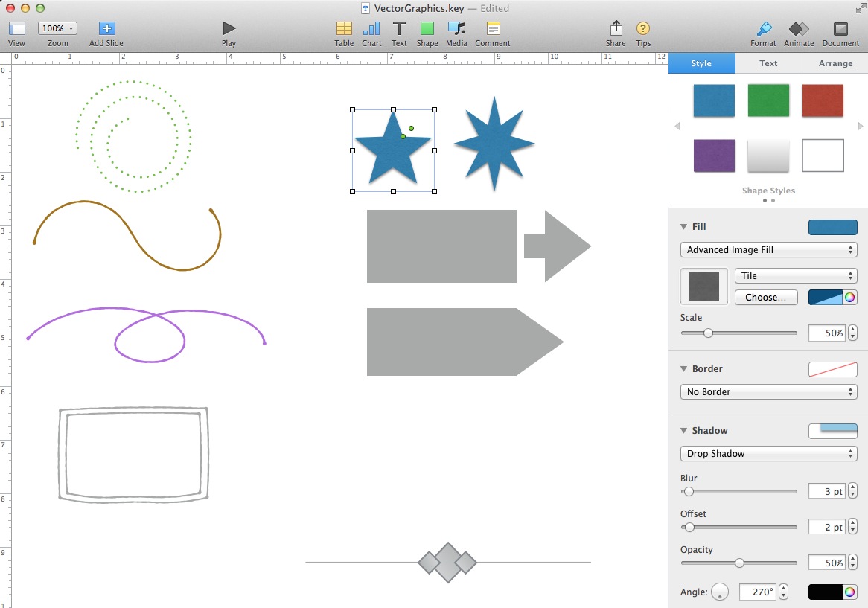
Task: Click the Angle value stepper
Action: [783, 592]
